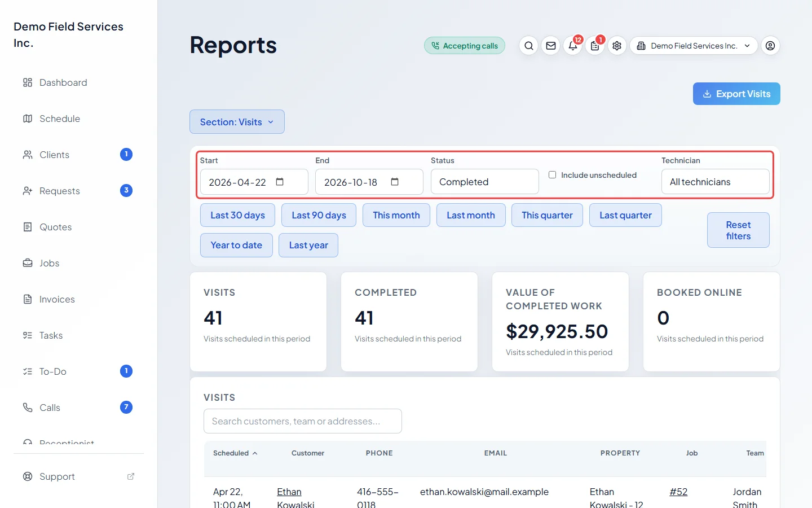Click the Clients people icon in sidebar

click(28, 155)
